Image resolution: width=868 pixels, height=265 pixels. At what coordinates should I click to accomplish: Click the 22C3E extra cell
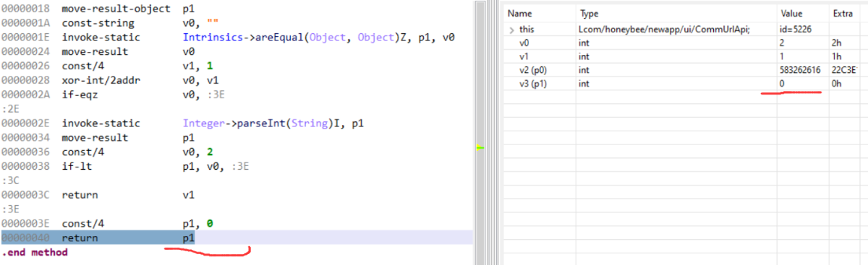pos(844,71)
